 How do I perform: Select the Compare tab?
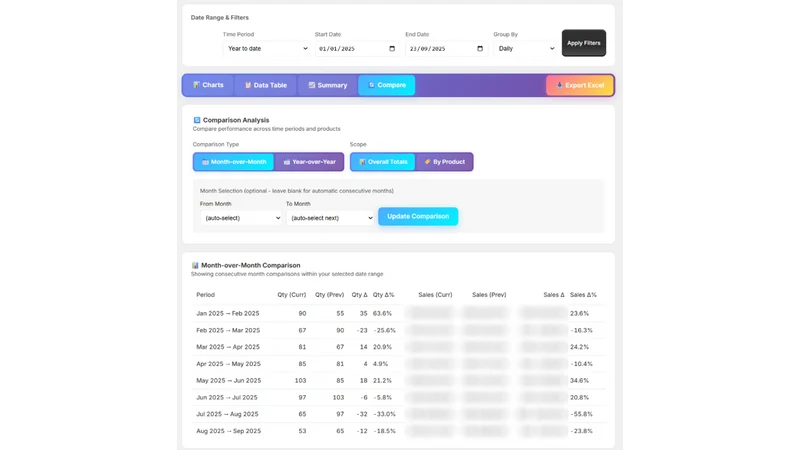point(387,85)
